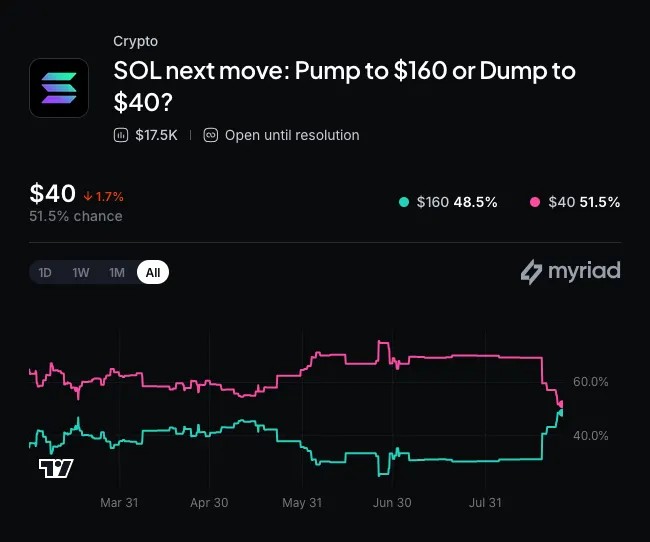The image size is (650, 542).
Task: Click the volume bar-chart icon beside $17.5K
Action: click(121, 135)
